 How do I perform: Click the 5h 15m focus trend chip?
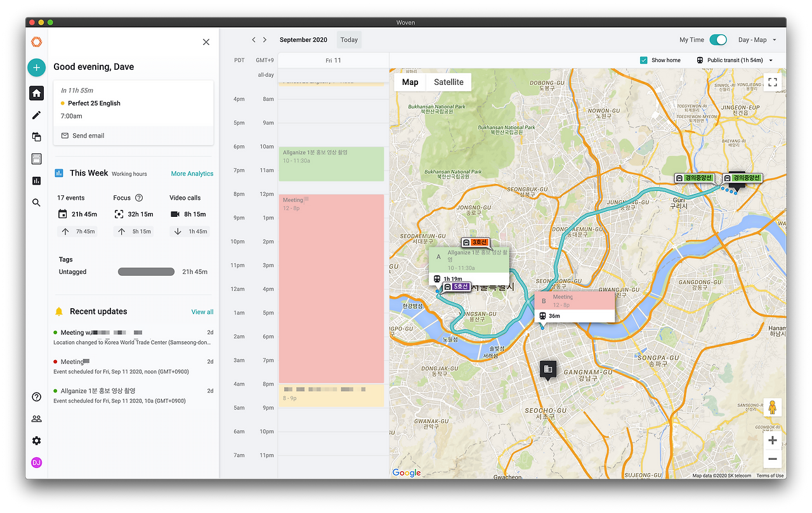[x=134, y=231]
